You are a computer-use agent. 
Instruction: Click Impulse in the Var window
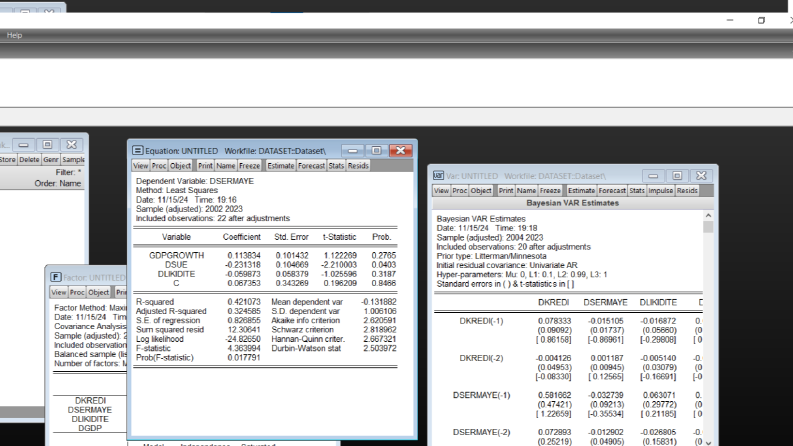[x=660, y=191]
